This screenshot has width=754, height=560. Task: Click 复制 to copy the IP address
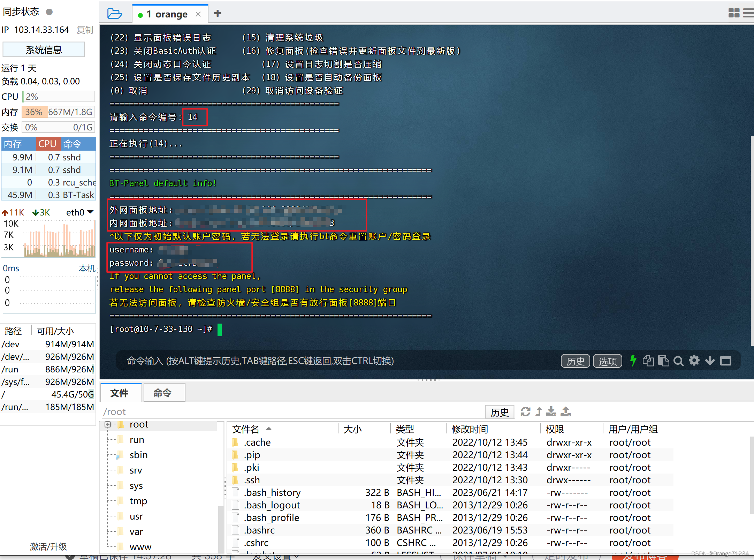click(x=85, y=30)
